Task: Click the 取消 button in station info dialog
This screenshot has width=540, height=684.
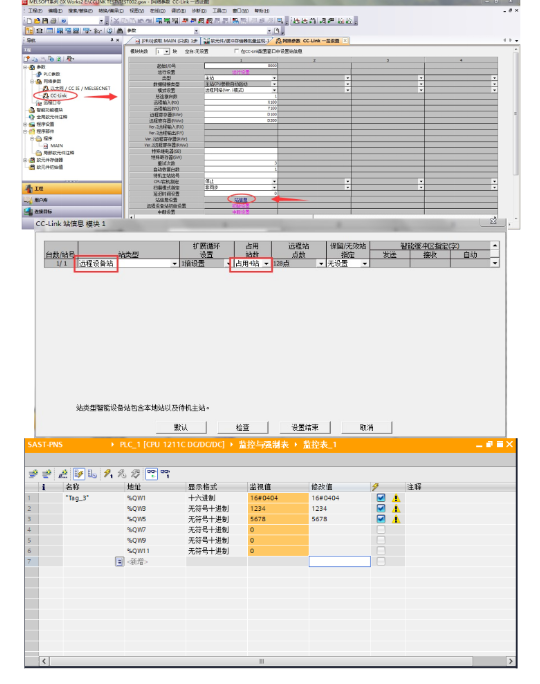Action: click(x=366, y=428)
